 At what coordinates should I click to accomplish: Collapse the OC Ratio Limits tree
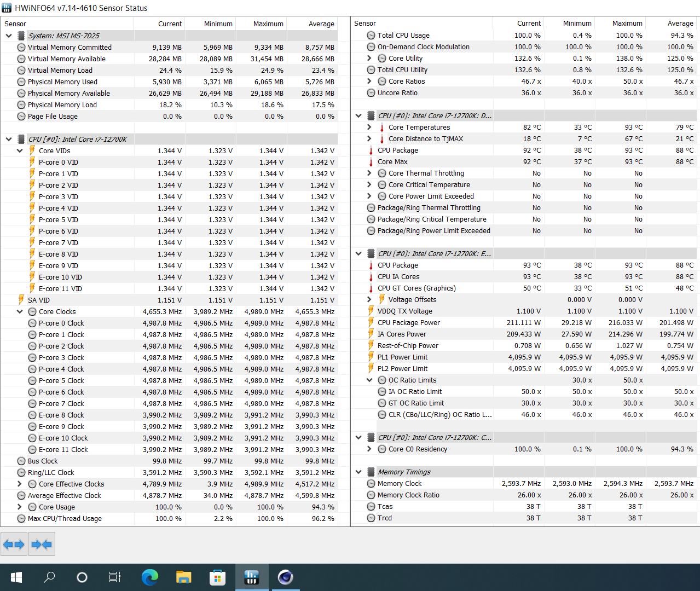click(369, 380)
